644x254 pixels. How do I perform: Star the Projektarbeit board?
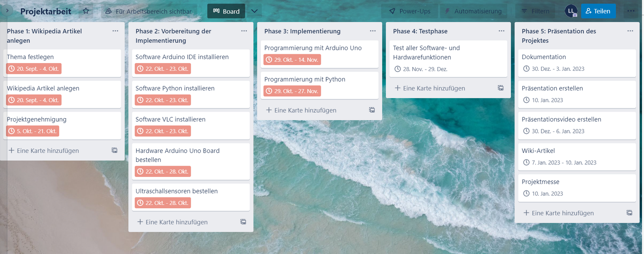click(x=86, y=11)
